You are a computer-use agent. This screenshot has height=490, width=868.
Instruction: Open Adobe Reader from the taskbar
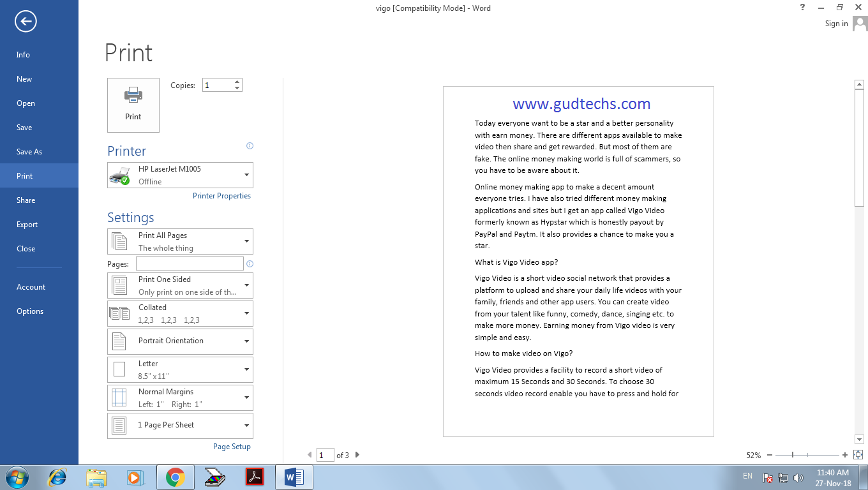255,477
